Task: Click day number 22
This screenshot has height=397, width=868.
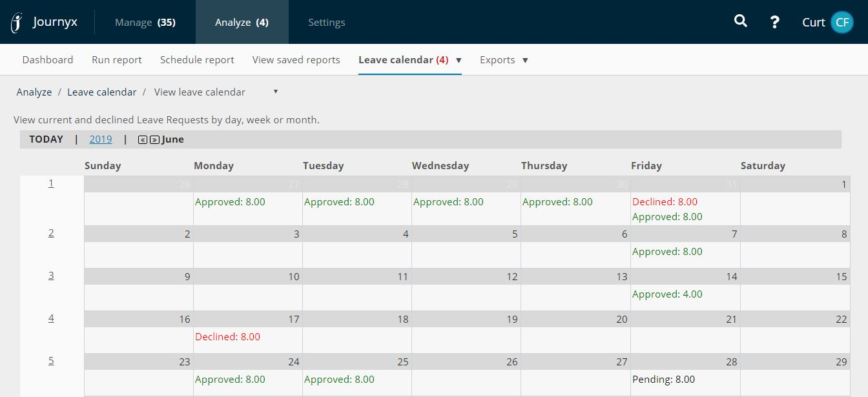Action: click(x=841, y=319)
